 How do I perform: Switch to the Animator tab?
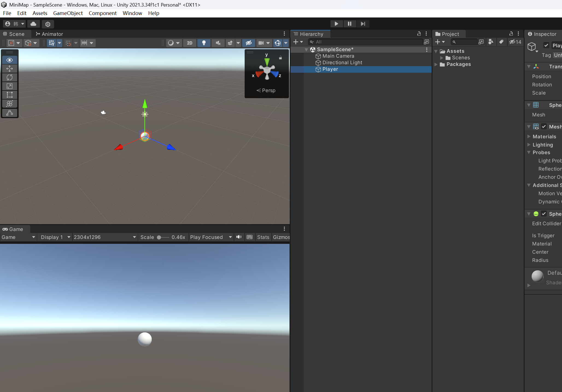(49, 34)
